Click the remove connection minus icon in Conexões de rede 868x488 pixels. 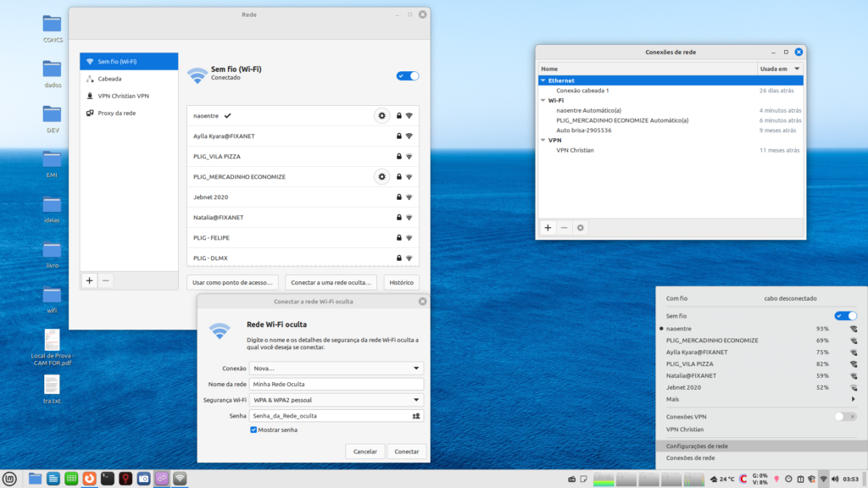click(564, 228)
